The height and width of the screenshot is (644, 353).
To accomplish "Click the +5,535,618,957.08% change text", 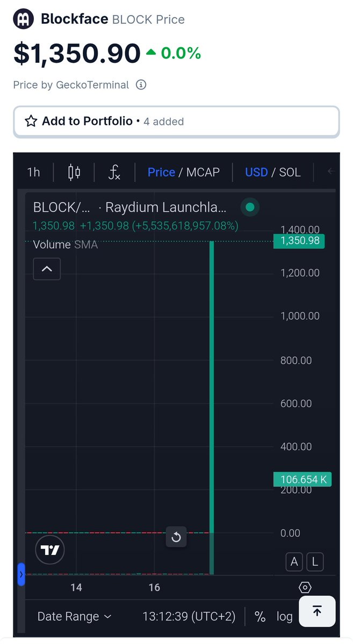I will pos(186,226).
